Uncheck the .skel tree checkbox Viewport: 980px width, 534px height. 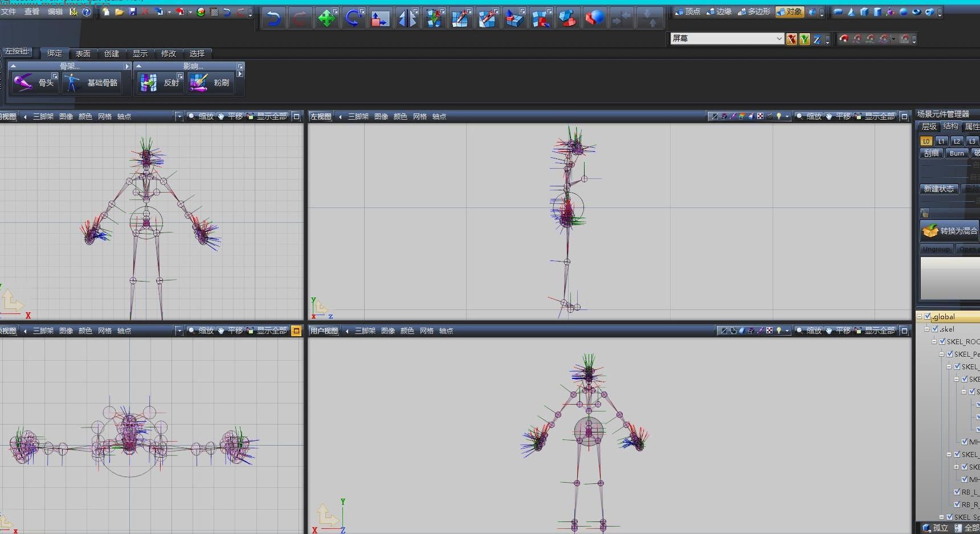[x=935, y=329]
